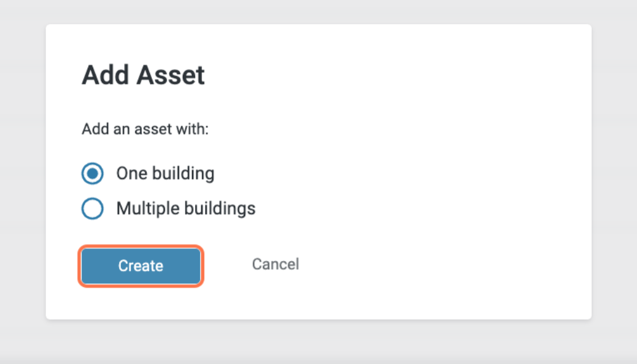Click the word "Asset" in the title
The image size is (637, 364).
[170, 75]
